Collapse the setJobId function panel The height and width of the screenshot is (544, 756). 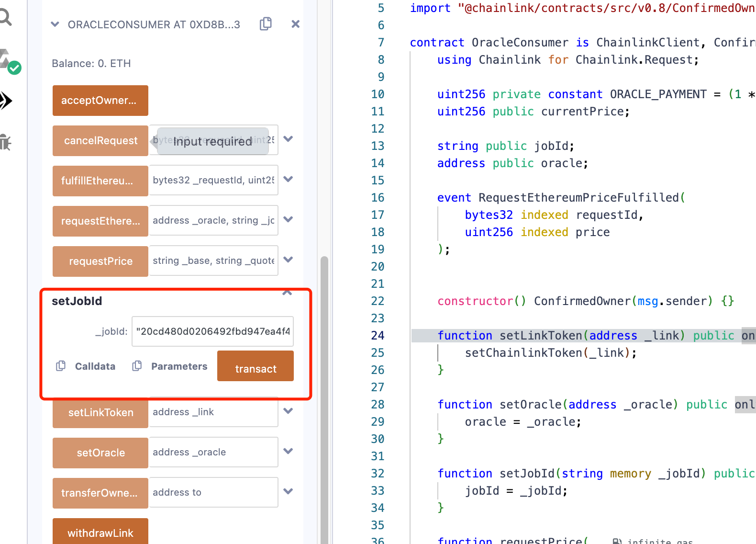pos(287,293)
